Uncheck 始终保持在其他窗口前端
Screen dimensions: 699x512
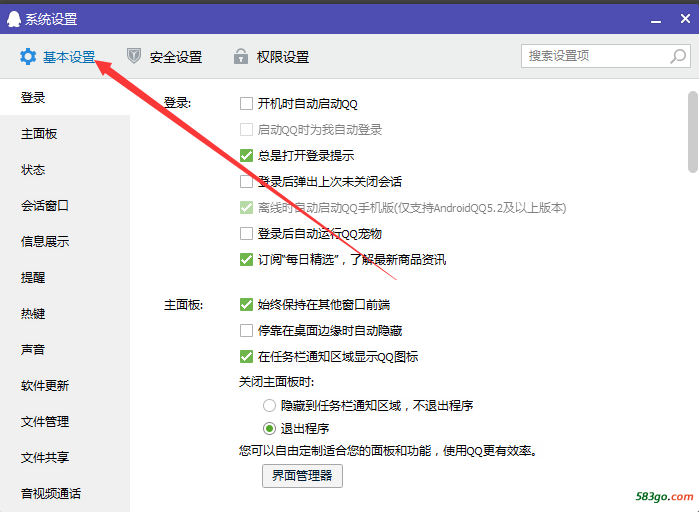click(246, 304)
